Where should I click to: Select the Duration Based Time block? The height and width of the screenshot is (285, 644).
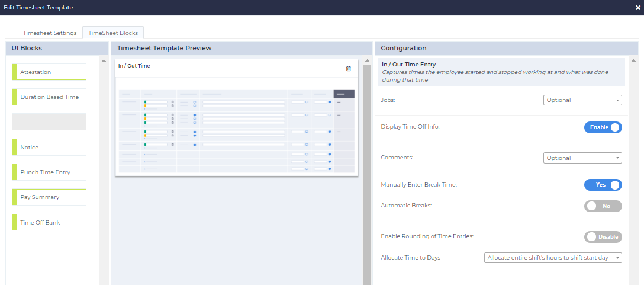(50, 97)
